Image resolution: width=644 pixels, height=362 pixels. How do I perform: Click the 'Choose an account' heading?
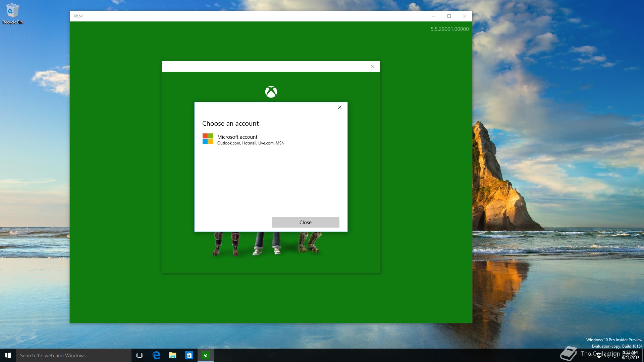click(x=230, y=123)
